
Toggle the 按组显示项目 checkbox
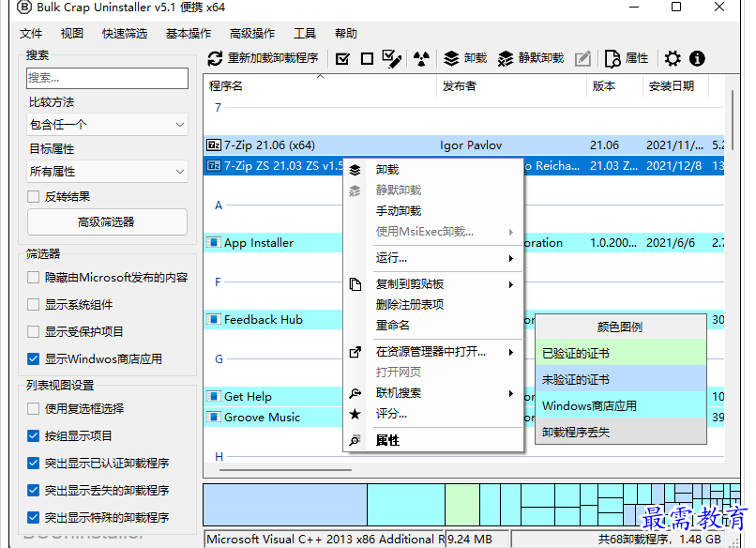point(35,435)
